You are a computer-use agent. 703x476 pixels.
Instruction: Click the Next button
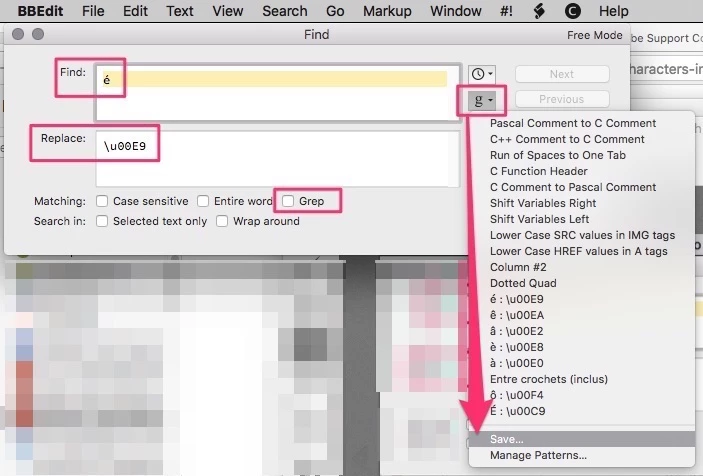point(562,74)
